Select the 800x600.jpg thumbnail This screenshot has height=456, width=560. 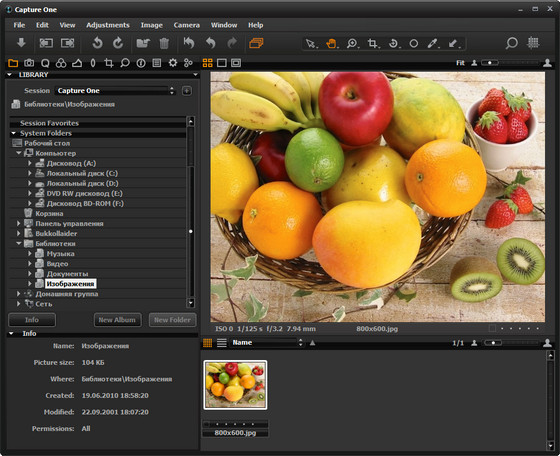(x=235, y=385)
